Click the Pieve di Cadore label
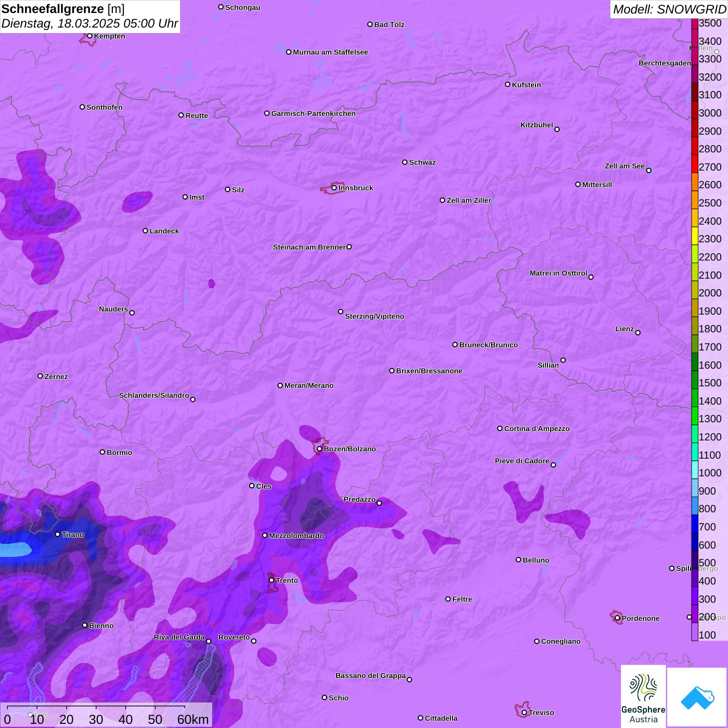 [x=522, y=461]
